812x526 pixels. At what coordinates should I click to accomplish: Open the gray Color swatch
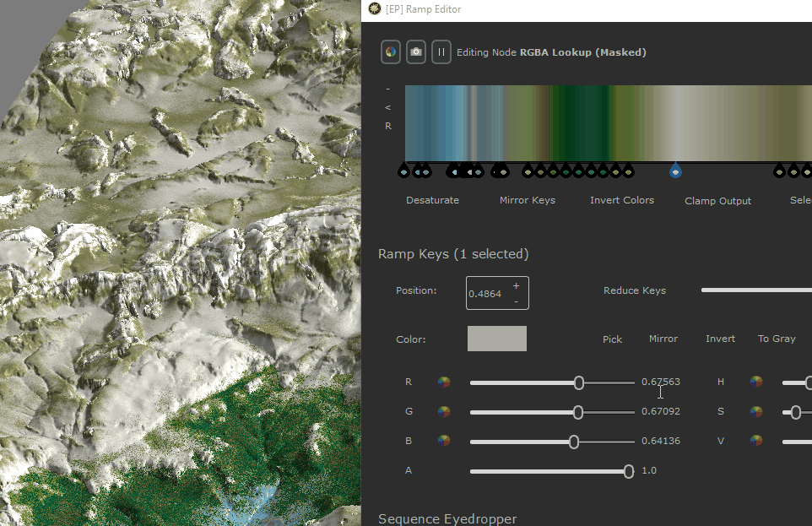click(496, 339)
